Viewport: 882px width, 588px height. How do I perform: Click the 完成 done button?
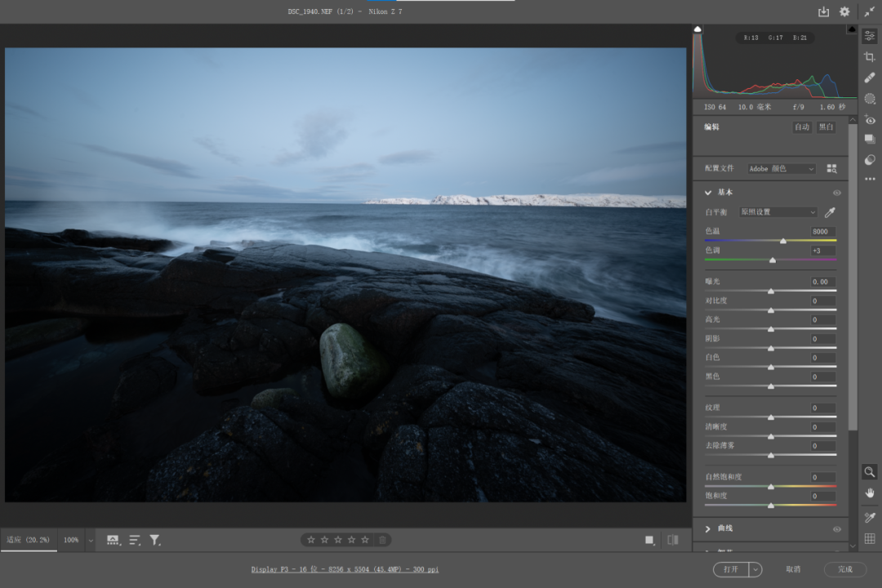tap(845, 569)
